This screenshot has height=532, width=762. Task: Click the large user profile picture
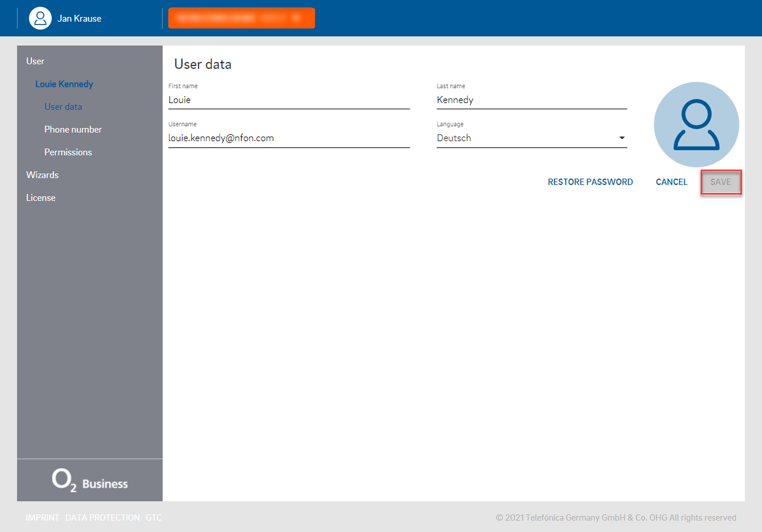coord(696,125)
